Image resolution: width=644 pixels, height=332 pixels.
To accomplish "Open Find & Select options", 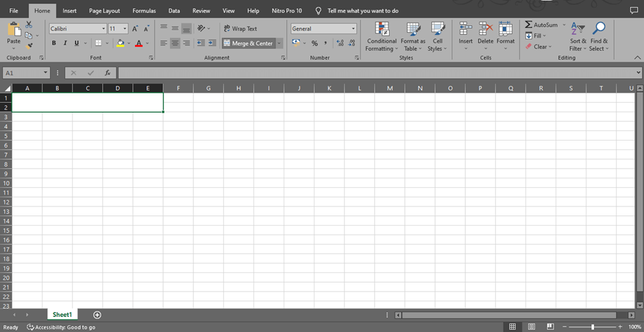I will point(599,36).
